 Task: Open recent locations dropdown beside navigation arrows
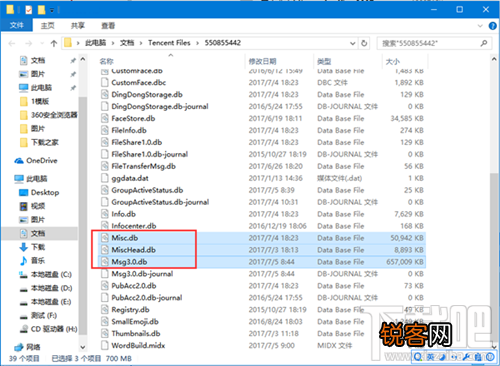42,43
